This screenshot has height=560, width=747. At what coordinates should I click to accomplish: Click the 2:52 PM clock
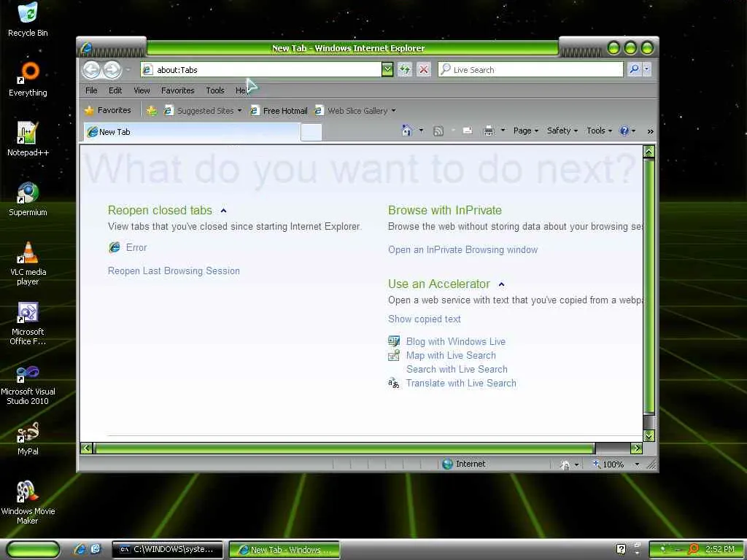point(719,549)
